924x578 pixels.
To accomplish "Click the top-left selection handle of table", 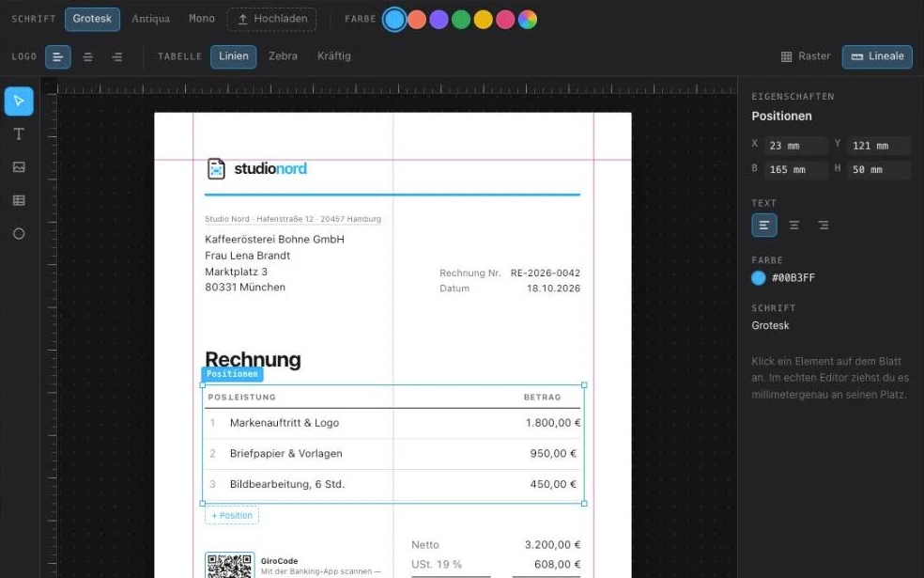I will 203,385.
